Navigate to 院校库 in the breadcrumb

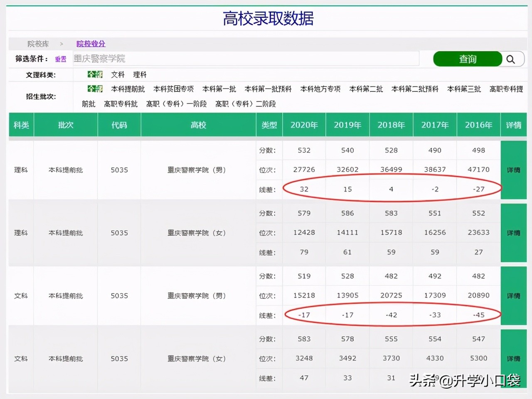[38, 44]
